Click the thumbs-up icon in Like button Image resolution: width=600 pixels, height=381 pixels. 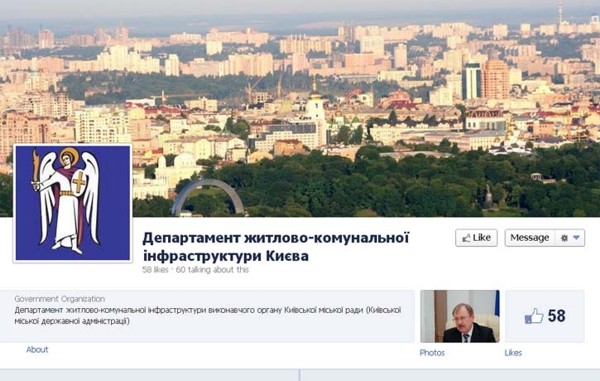pos(466,238)
